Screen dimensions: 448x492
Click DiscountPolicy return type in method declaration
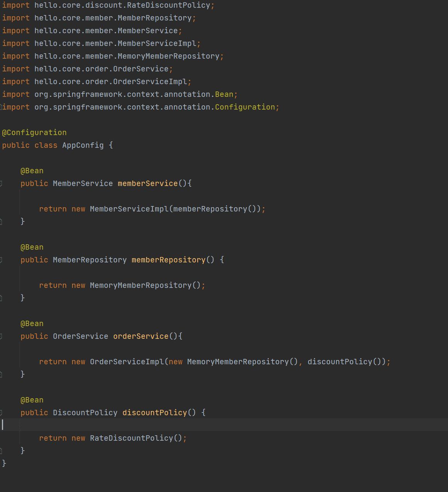(85, 413)
